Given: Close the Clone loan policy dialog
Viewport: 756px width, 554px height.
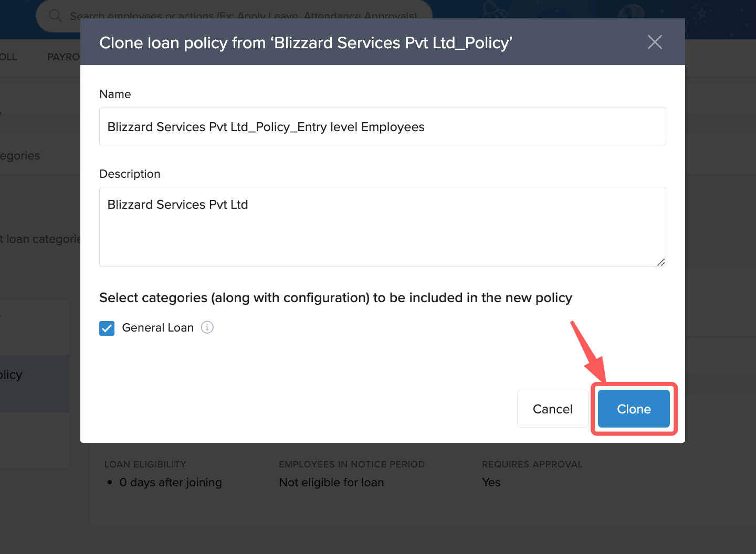Looking at the screenshot, I should 655,42.
